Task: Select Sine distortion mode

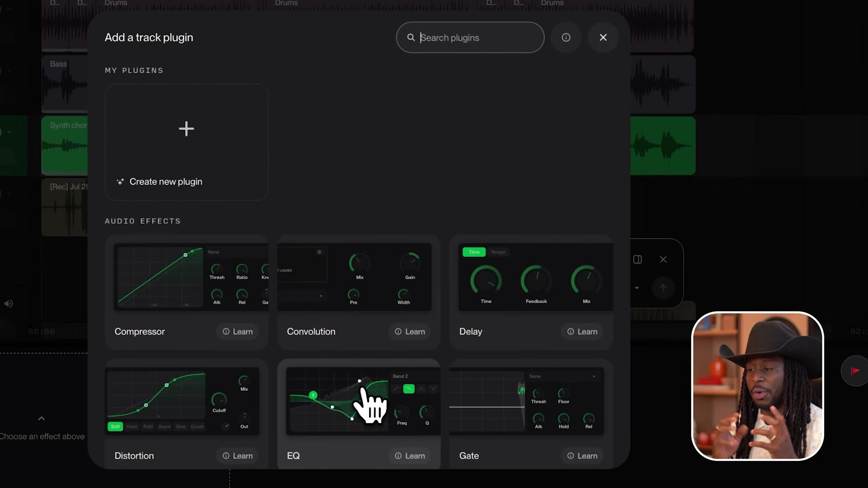Action: (x=181, y=427)
